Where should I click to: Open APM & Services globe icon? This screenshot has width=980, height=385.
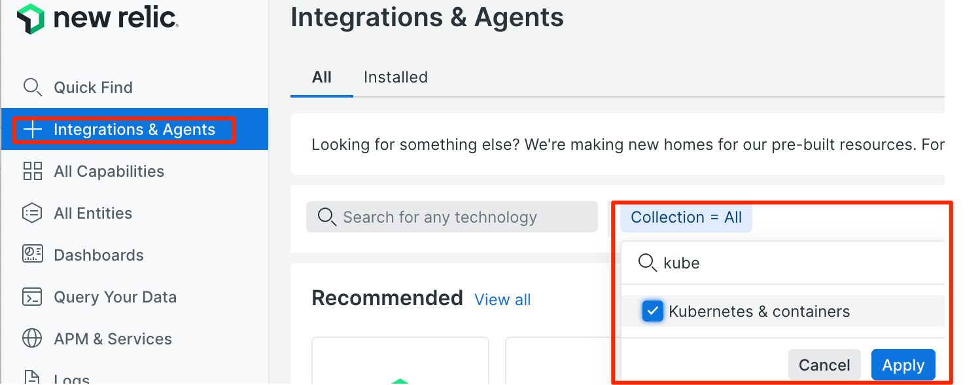point(32,339)
